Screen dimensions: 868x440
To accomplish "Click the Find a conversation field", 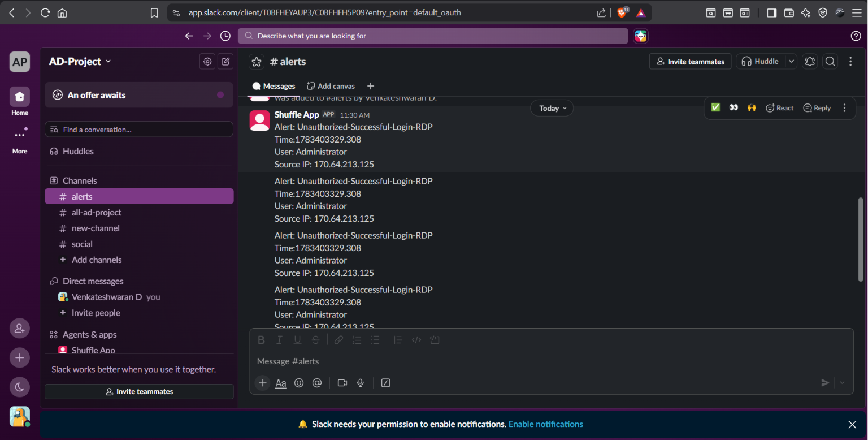I will (x=139, y=130).
